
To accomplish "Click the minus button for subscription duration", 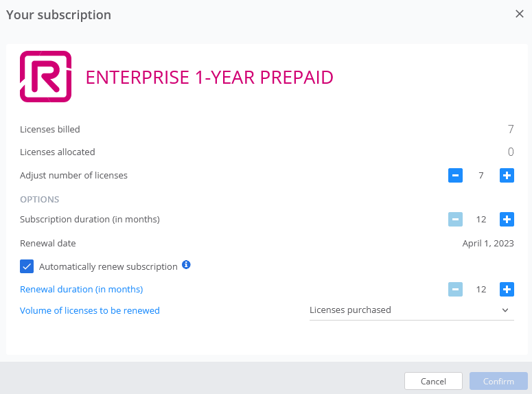I will (455, 219).
